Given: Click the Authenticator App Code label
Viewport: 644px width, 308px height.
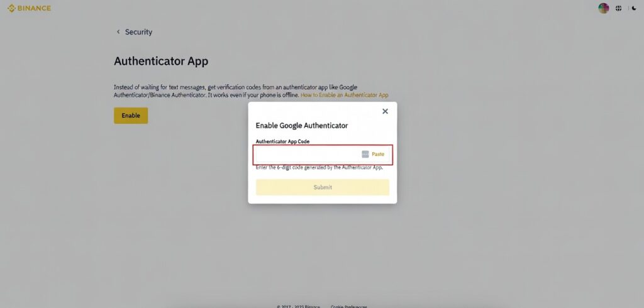Looking at the screenshot, I should tap(282, 141).
